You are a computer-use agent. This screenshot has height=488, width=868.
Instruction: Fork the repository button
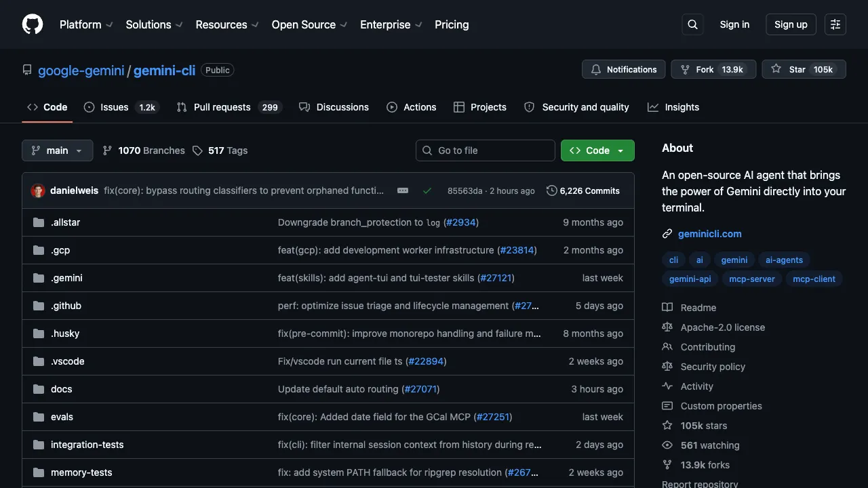coord(713,69)
